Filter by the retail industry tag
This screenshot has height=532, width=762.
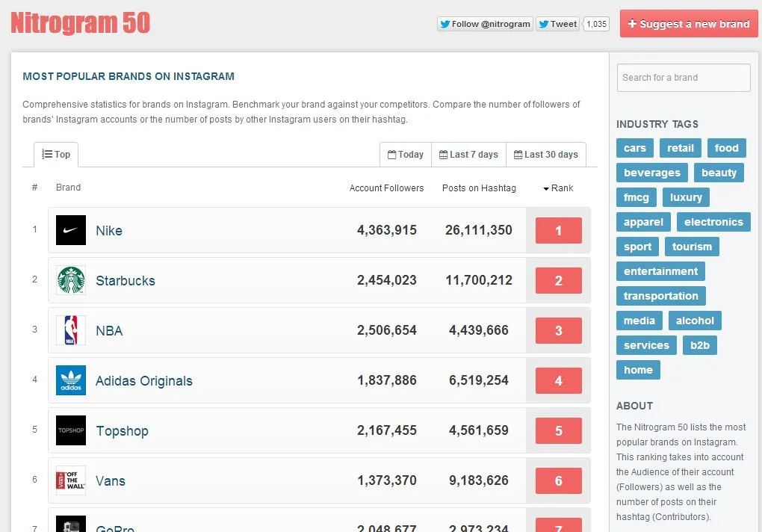[681, 148]
